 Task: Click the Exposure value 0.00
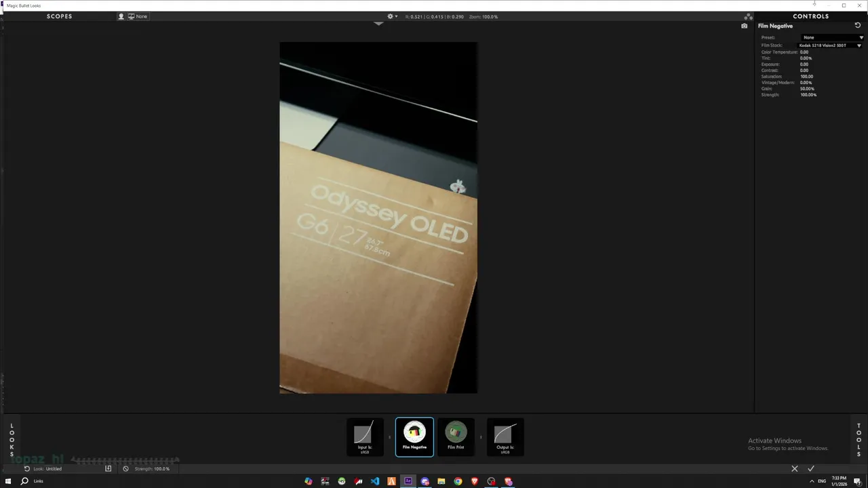[804, 64]
